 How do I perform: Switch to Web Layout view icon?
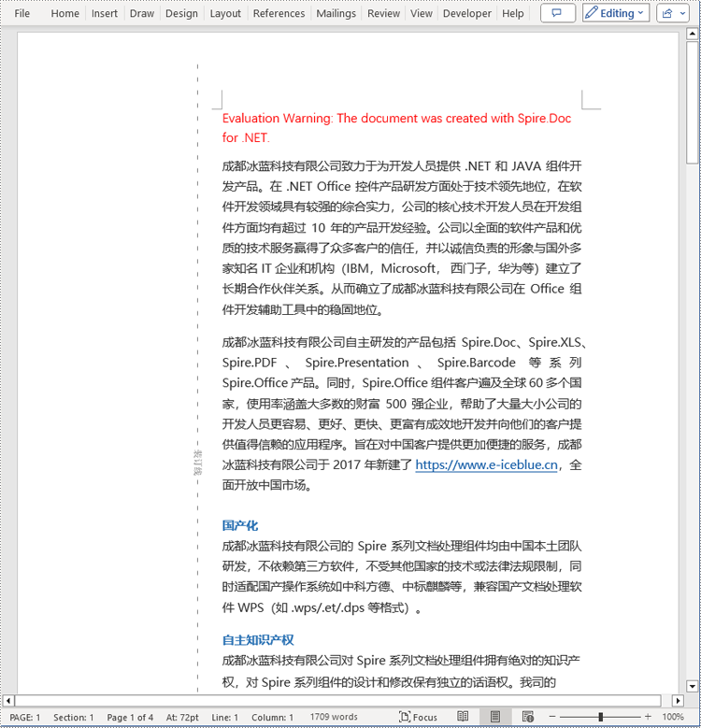[528, 717]
